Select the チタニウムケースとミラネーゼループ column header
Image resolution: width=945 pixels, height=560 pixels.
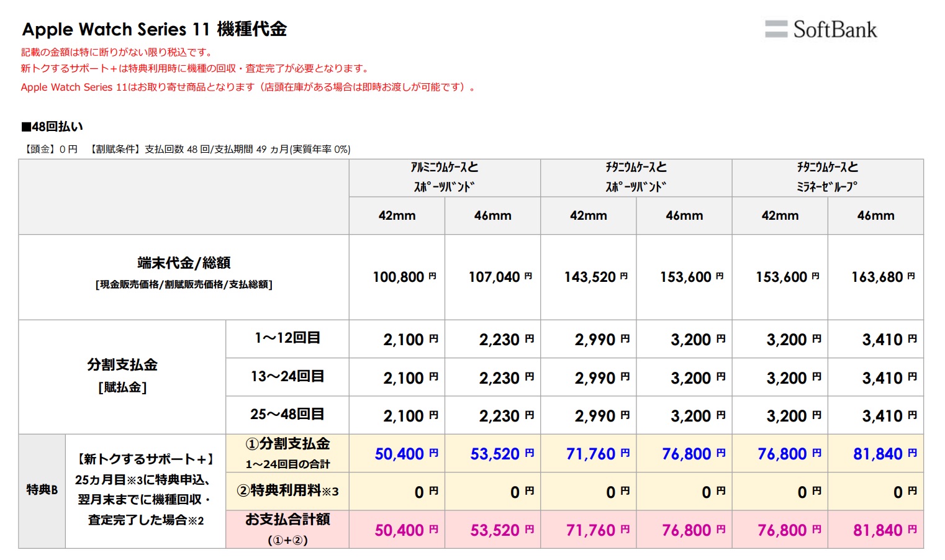click(827, 177)
